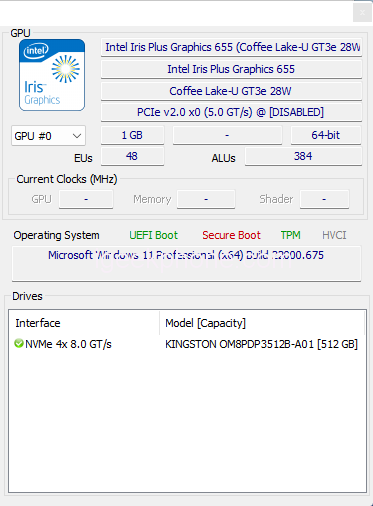The height and width of the screenshot is (506, 373).
Task: Close the window with the X button
Action: [x=362, y=12]
